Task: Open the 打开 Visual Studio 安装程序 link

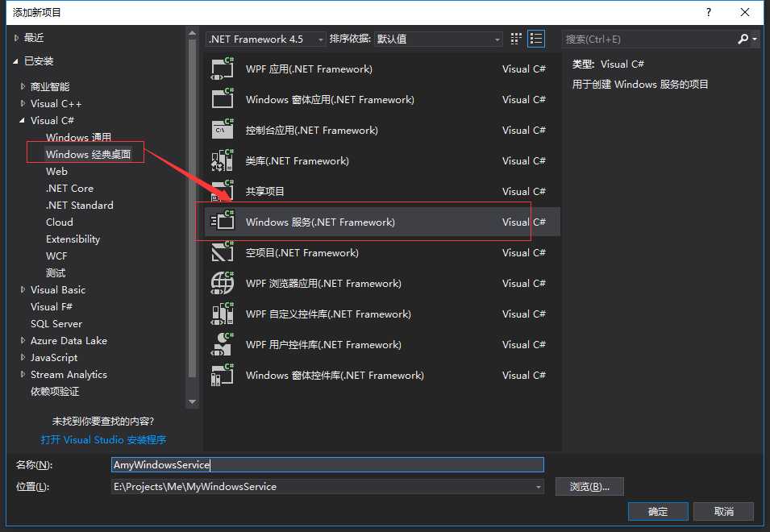Action: click(103, 440)
